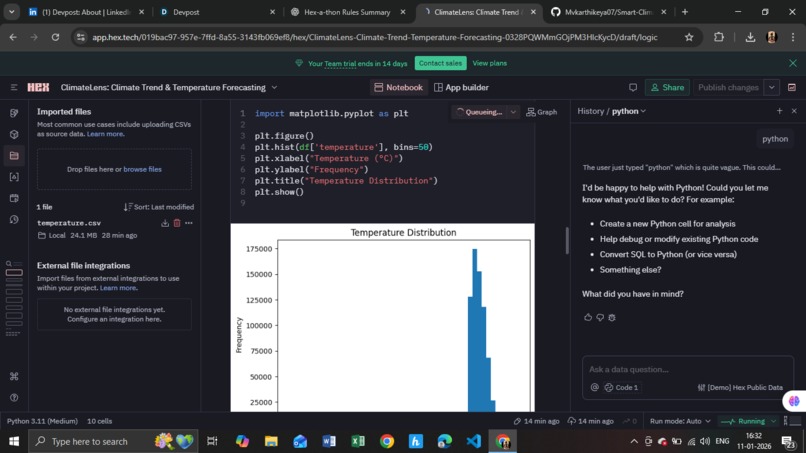
Task: Open comments speech bubble icon
Action: coord(633,87)
